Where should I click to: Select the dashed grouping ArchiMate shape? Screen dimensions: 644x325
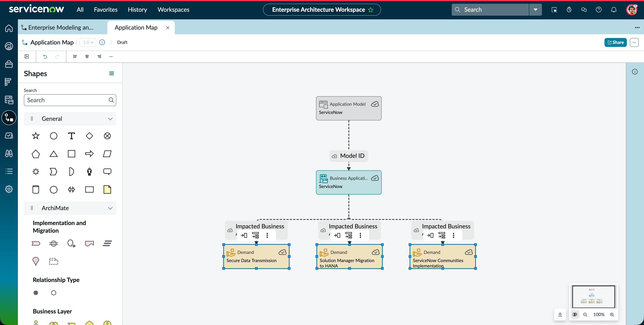tap(53, 261)
